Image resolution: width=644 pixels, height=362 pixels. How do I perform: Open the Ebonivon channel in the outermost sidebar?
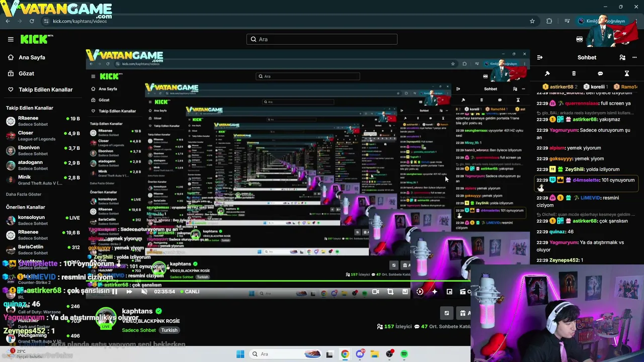43,150
